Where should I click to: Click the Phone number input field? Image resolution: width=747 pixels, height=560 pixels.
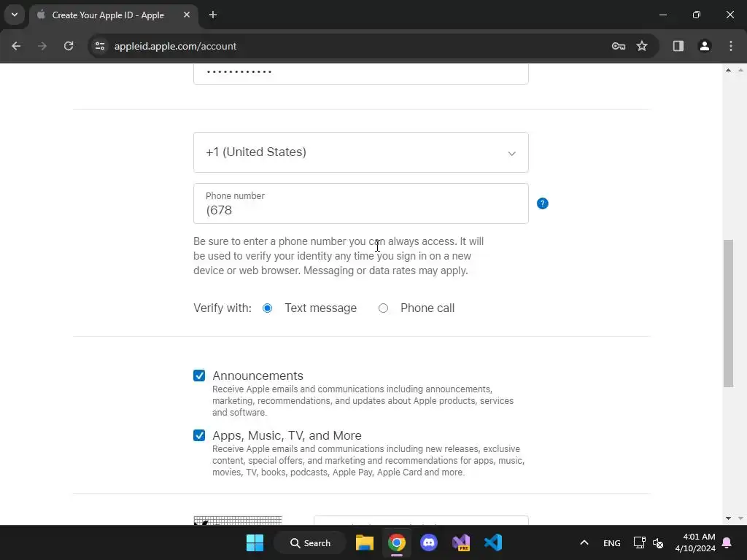click(x=360, y=203)
